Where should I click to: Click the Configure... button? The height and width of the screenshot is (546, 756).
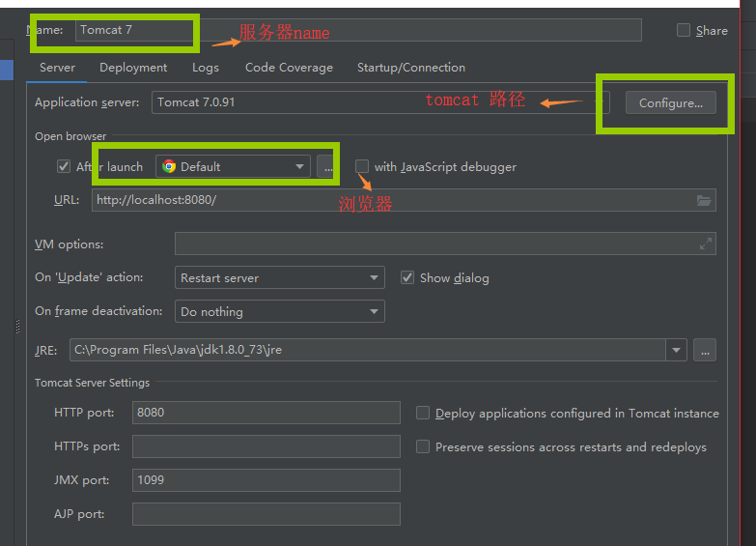click(x=671, y=102)
